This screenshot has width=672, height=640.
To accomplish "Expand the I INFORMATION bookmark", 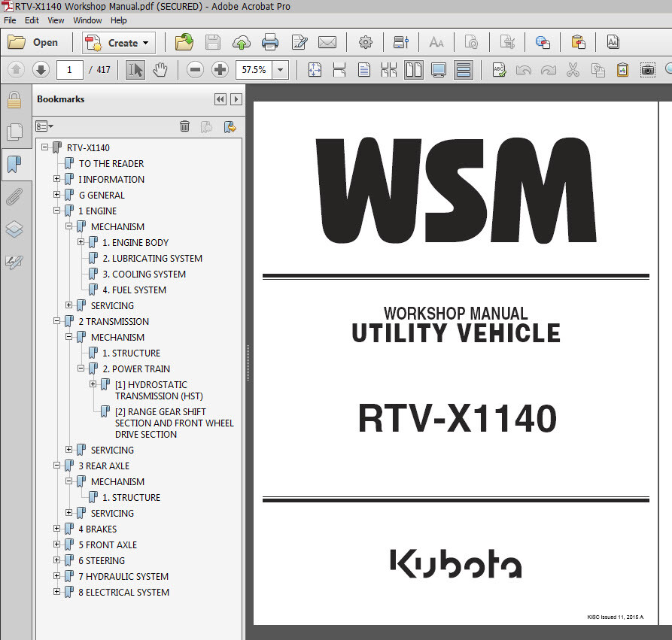I will click(56, 179).
